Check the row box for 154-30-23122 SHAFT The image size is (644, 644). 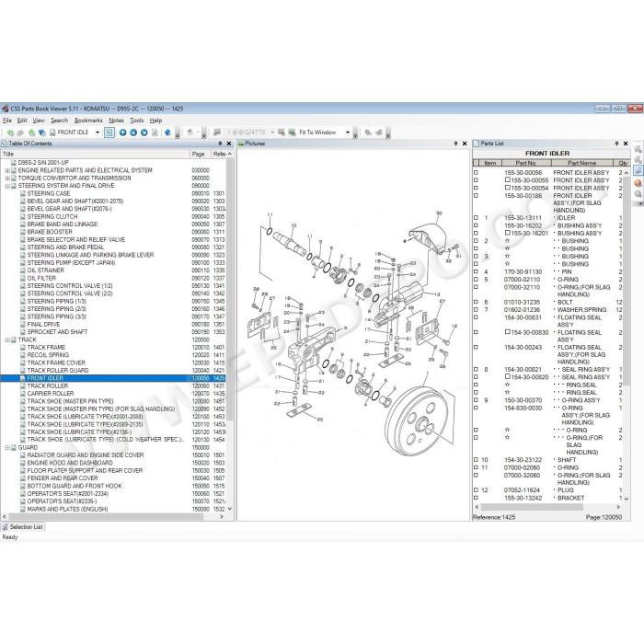coord(476,460)
